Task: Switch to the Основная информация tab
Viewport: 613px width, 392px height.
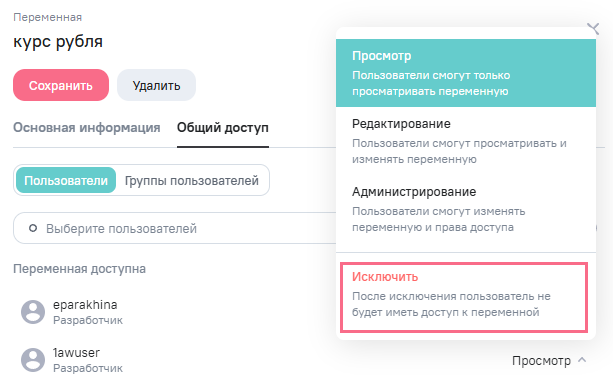Action: [x=87, y=128]
